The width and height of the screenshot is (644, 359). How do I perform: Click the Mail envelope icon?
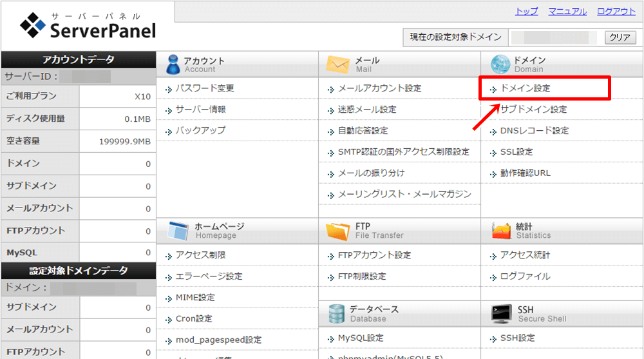337,64
